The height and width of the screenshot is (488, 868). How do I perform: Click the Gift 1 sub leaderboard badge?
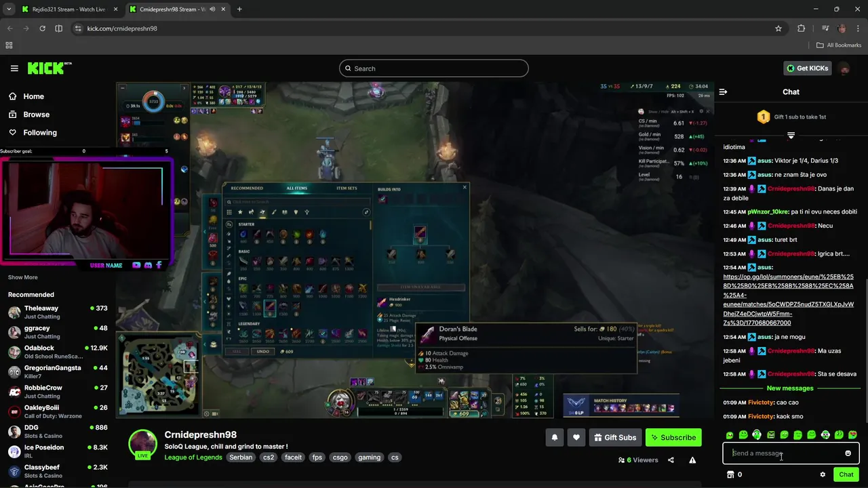point(764,117)
